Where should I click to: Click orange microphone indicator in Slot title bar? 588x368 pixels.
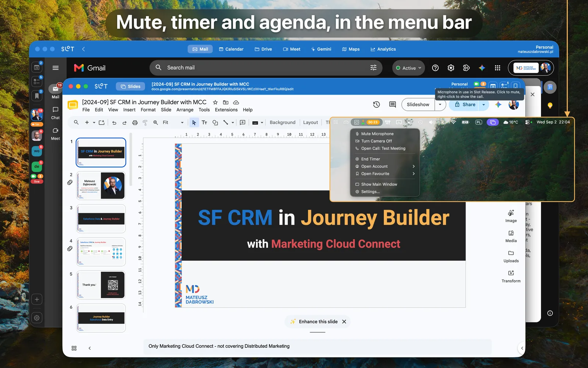click(483, 84)
